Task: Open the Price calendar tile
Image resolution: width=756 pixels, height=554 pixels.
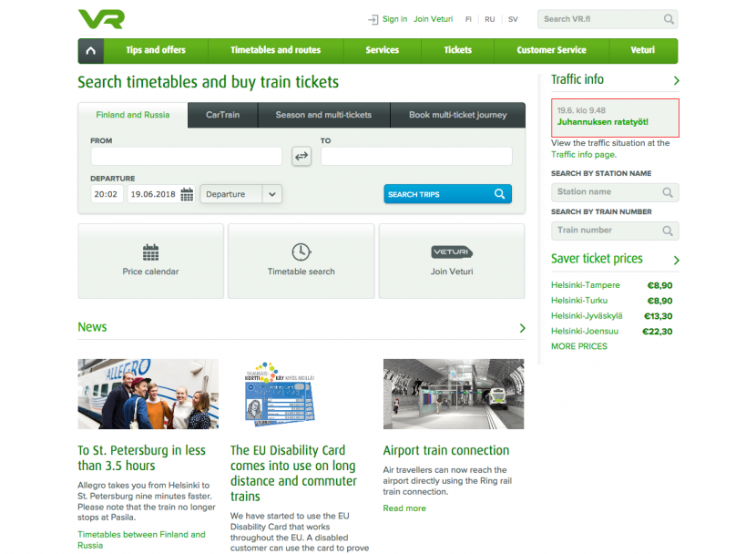Action: click(x=150, y=261)
